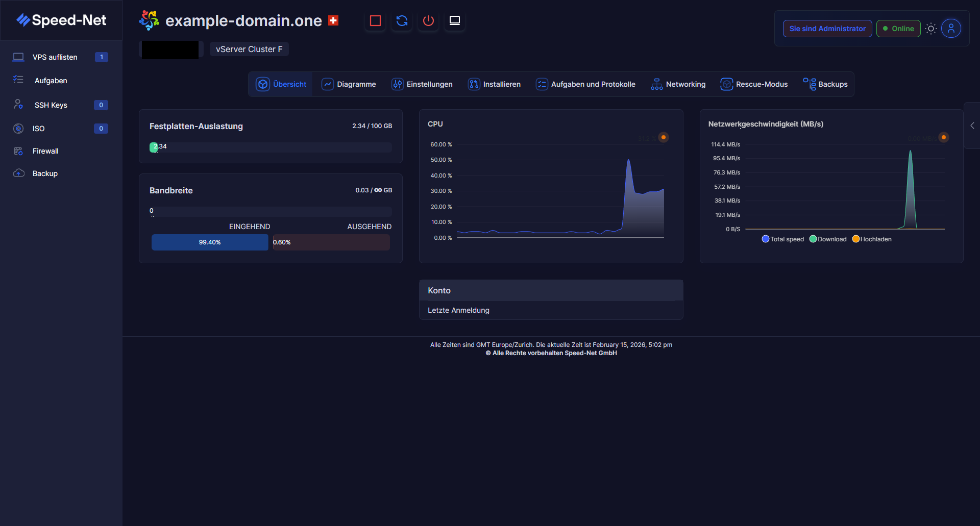
Task: Click the Speed-Net logo
Action: click(x=61, y=20)
